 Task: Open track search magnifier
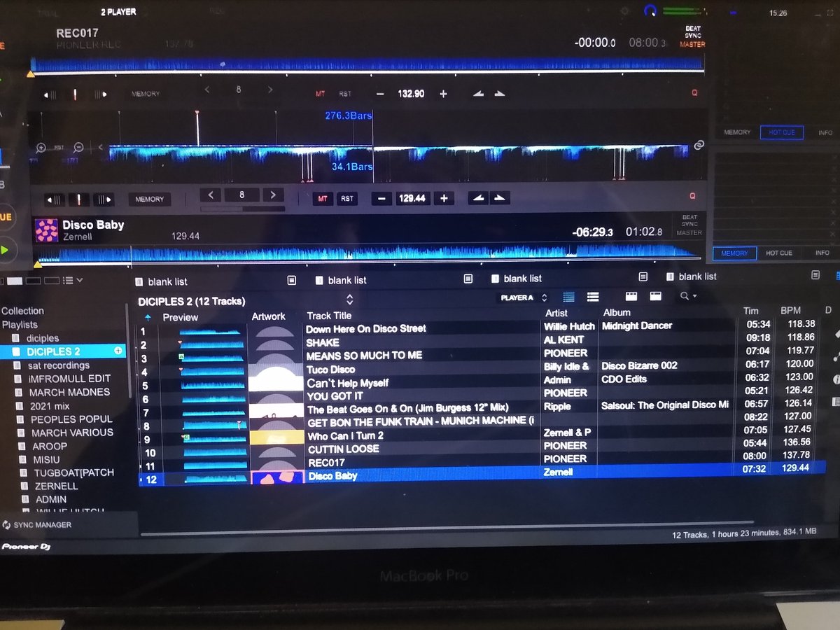pos(685,296)
